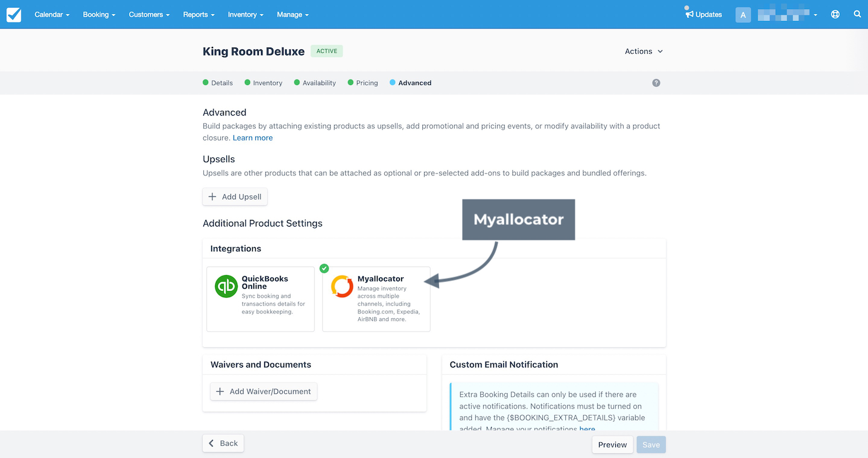Expand the Customers menu
The height and width of the screenshot is (458, 868).
pos(149,14)
